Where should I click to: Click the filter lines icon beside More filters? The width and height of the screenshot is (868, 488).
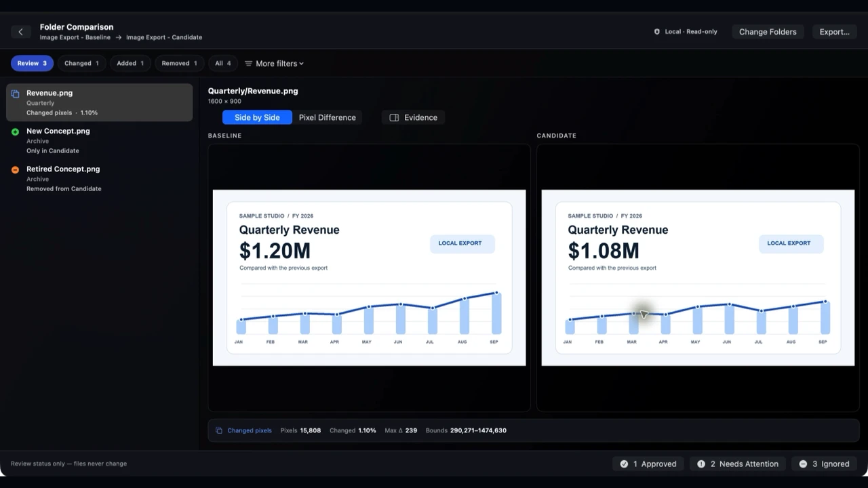tap(248, 64)
